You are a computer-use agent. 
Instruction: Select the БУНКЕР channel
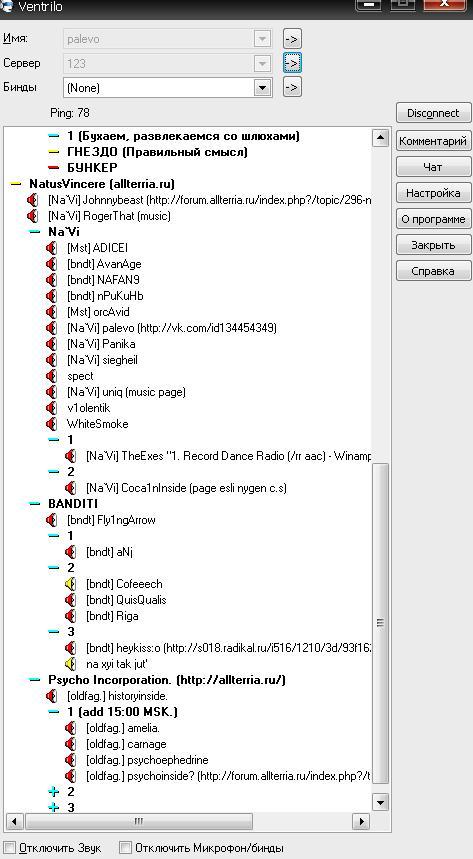pyautogui.click(x=92, y=168)
